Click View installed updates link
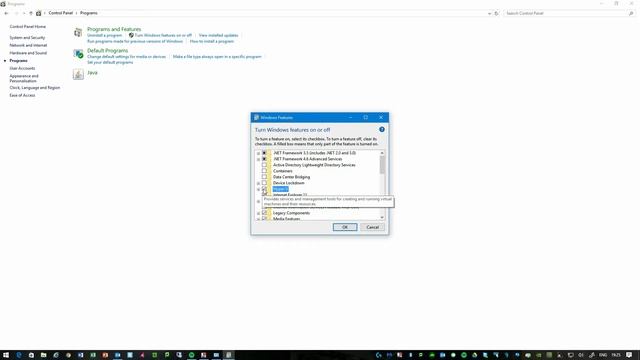The width and height of the screenshot is (640, 360). pos(218,36)
